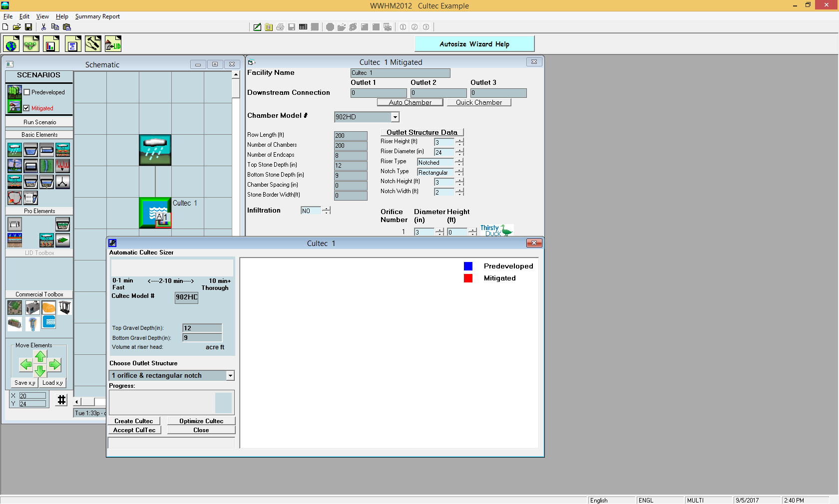Uncheck the Mitigated scenario checkbox
Screen dimensions: 839x504
pos(27,108)
